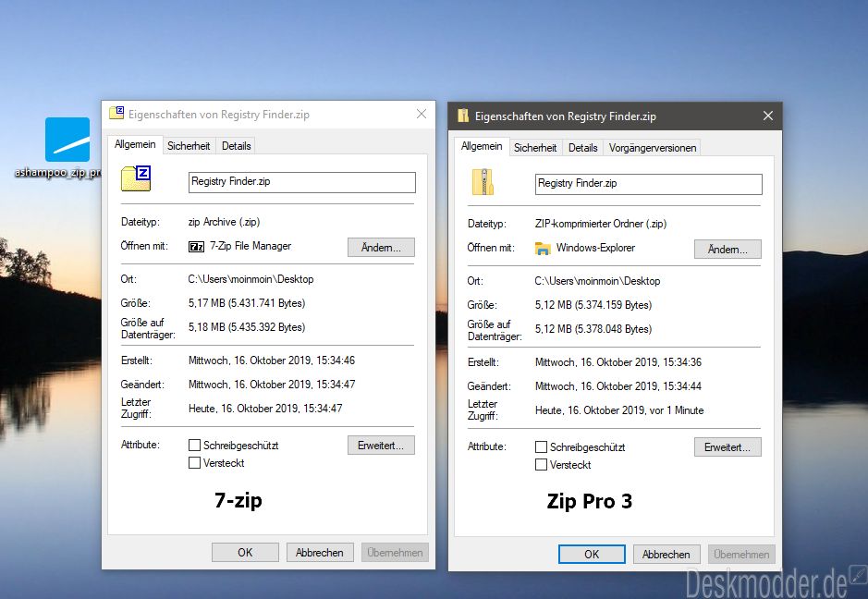Click '7-Zip File Manager' program name
Viewport: 868px width, 599px height.
coord(251,246)
